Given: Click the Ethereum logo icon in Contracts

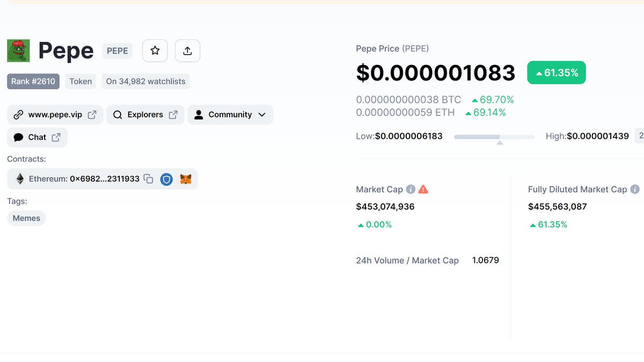Looking at the screenshot, I should pyautogui.click(x=20, y=179).
